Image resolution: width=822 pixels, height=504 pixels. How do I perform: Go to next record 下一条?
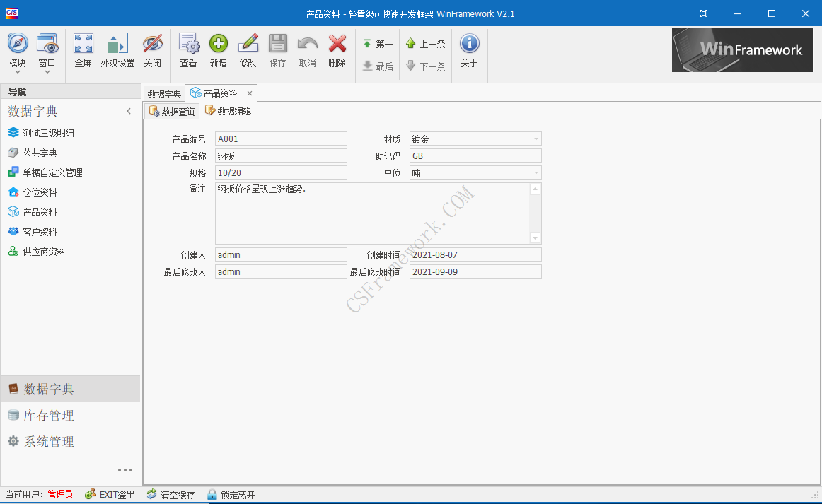coord(426,66)
